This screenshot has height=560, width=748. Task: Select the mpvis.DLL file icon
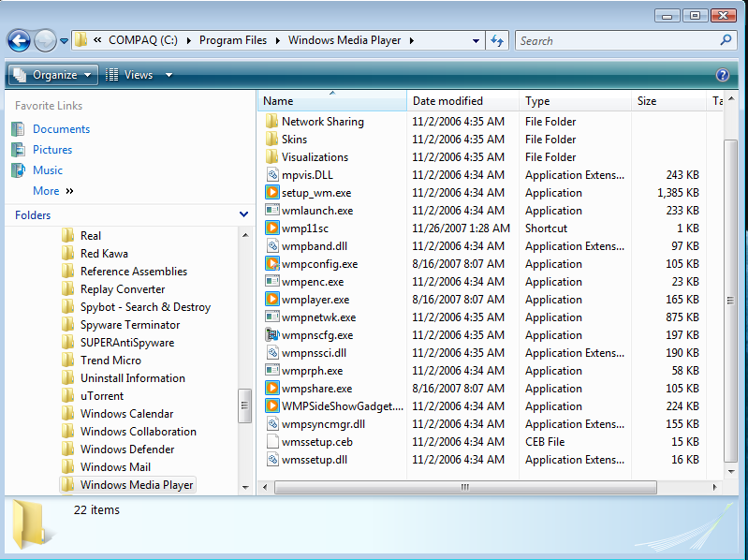coord(271,174)
